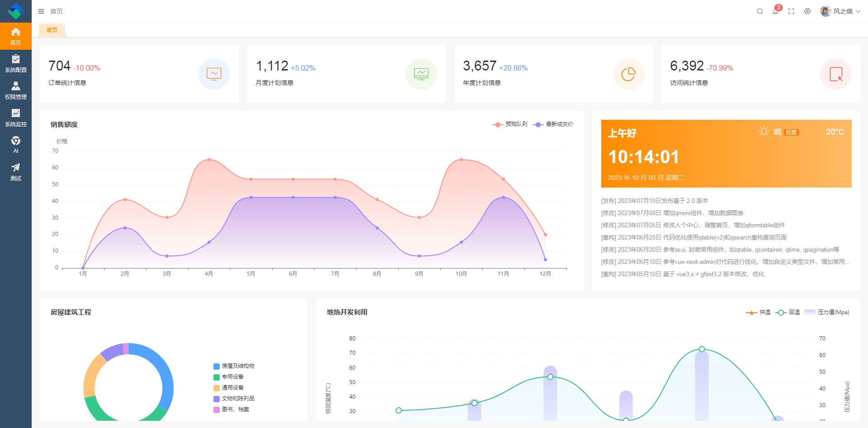Open changelog entry dated 2023年06月25日
This screenshot has height=428, width=868.
coord(694,237)
